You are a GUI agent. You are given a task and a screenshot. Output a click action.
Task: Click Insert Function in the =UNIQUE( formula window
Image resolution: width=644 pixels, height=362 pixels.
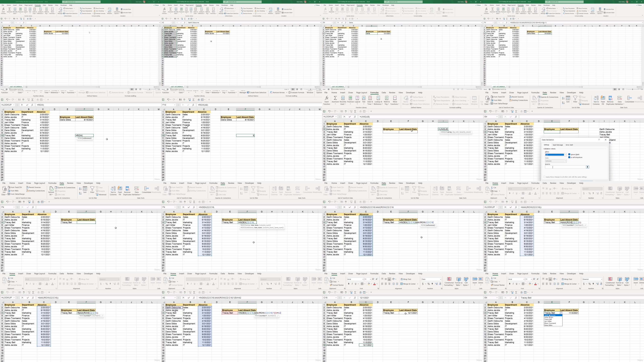coord(326,100)
